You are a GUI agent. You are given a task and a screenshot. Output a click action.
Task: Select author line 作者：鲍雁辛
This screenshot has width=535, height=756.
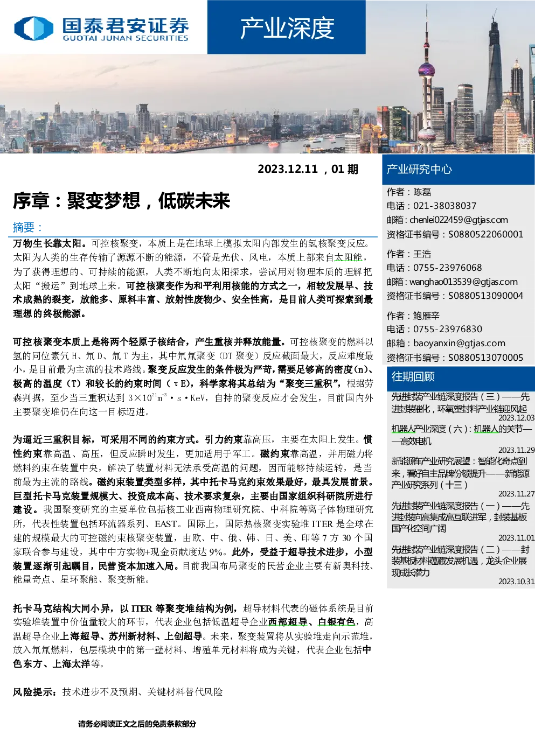(413, 316)
